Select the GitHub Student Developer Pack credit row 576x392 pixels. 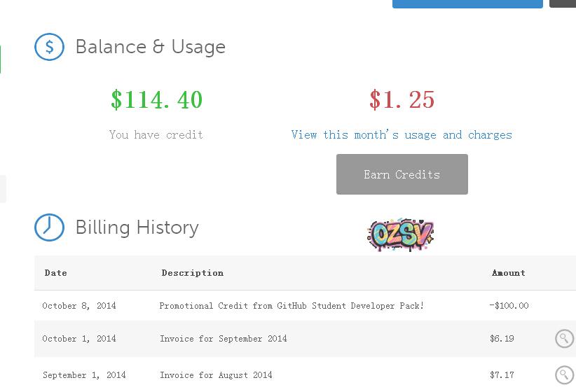coord(292,306)
